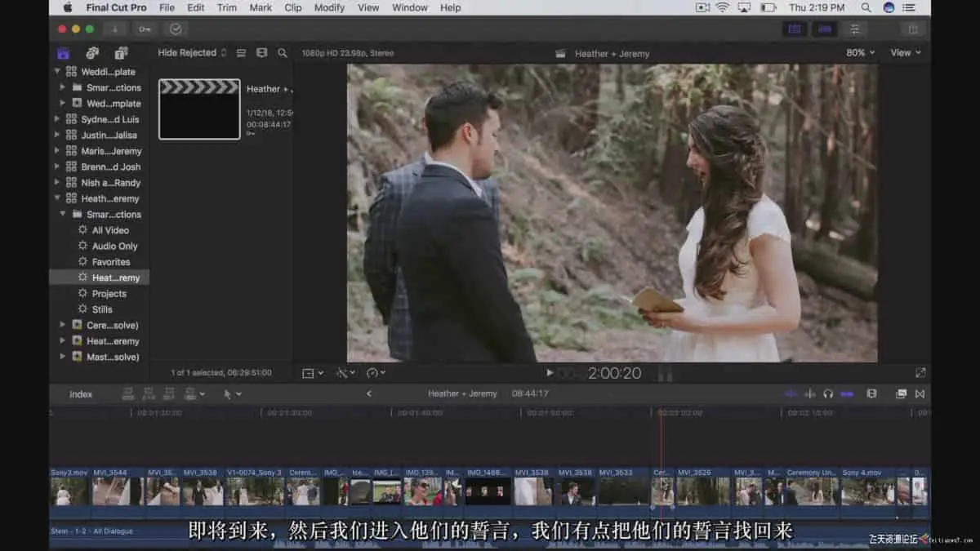Open the enhancement magic wand dropdown

tap(346, 373)
